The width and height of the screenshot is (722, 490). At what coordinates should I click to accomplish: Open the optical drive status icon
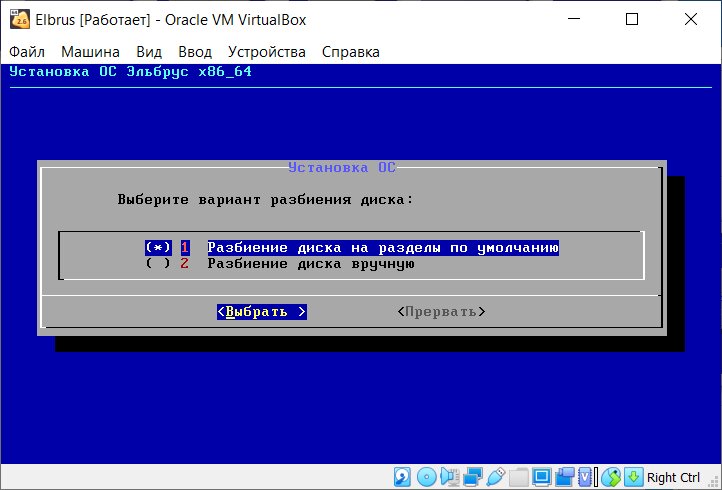[427, 477]
